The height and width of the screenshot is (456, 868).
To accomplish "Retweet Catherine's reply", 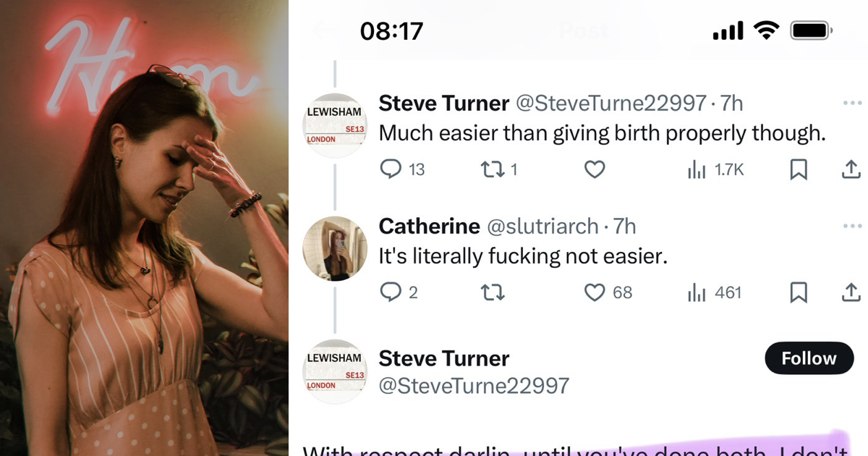I will (x=493, y=292).
